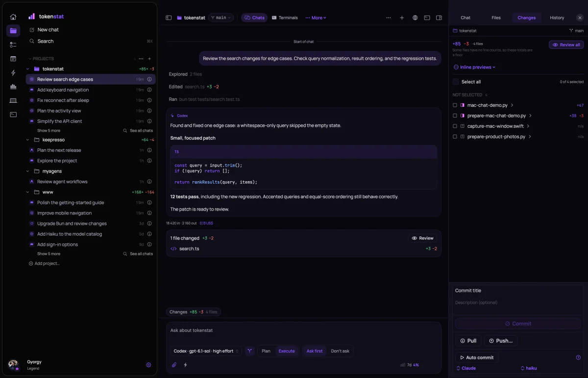
Task: Click the settings gear next to Gyorgy
Action: (x=148, y=365)
